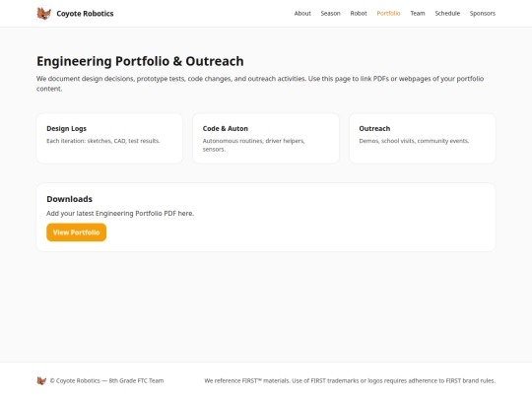532x399 pixels.
Task: Go to the About page
Action: (302, 13)
